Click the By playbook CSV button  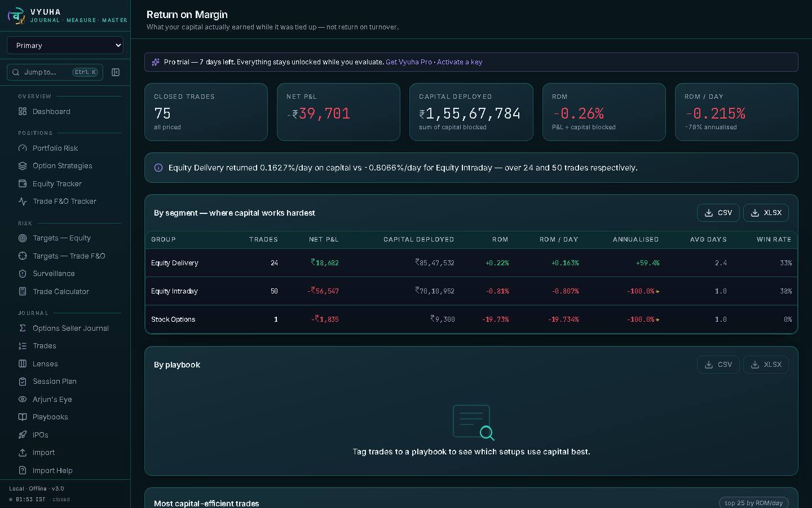[718, 365]
